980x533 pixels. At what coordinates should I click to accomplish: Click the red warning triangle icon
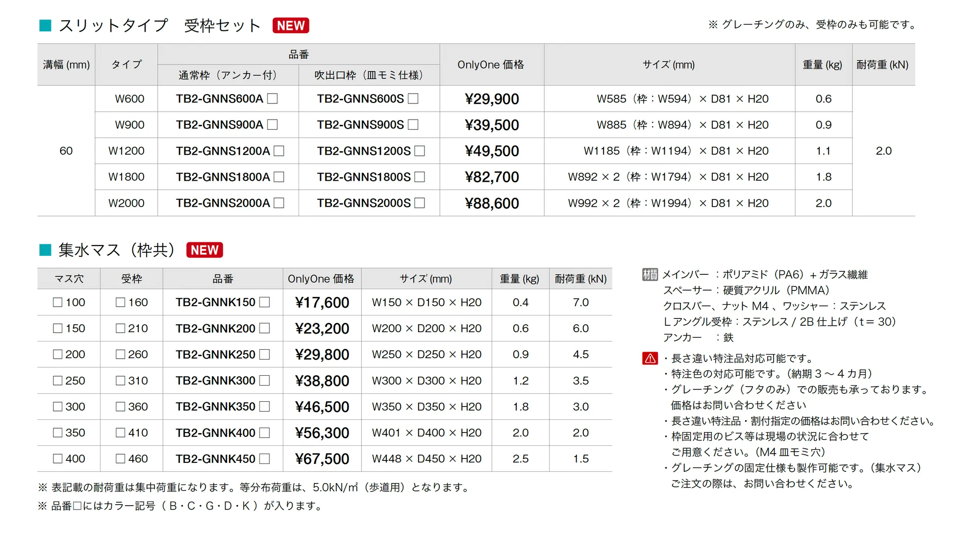(x=650, y=359)
